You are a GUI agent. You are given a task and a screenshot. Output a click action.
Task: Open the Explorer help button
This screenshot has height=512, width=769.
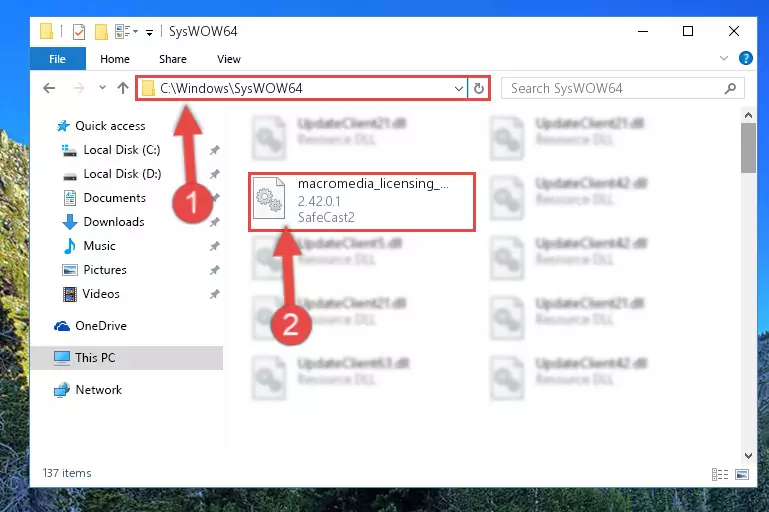[x=745, y=58]
